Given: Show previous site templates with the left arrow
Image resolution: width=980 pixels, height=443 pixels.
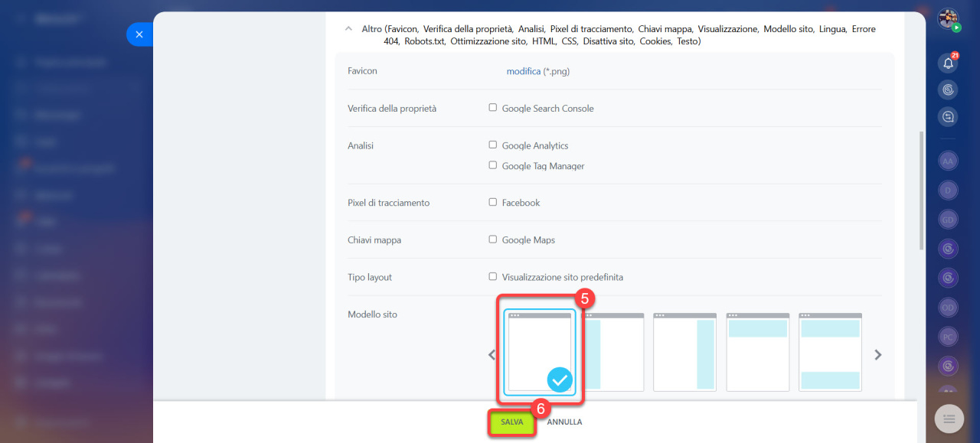Looking at the screenshot, I should point(492,355).
